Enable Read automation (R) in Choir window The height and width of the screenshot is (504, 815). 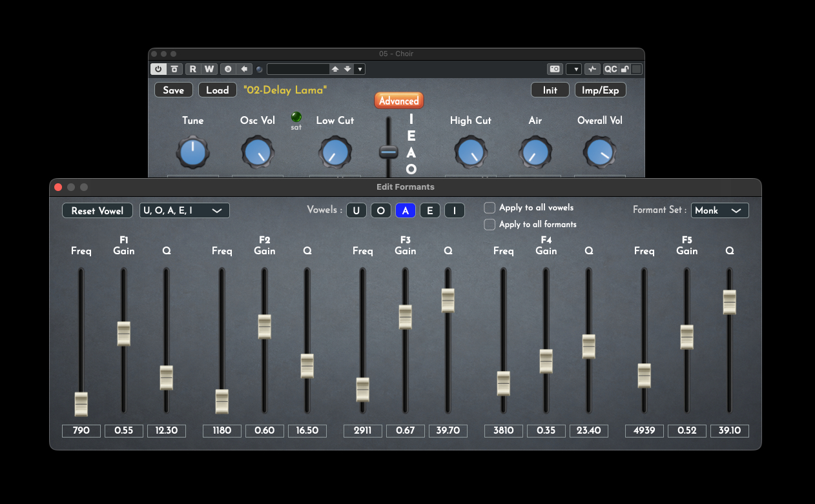click(194, 69)
